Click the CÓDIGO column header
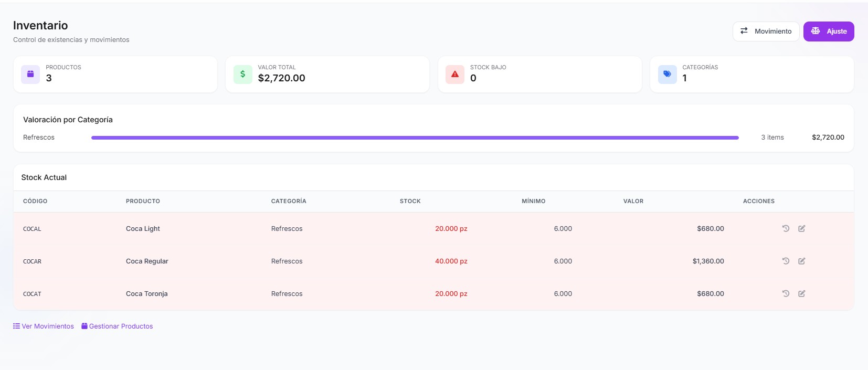Image resolution: width=868 pixels, height=370 pixels. pyautogui.click(x=35, y=201)
